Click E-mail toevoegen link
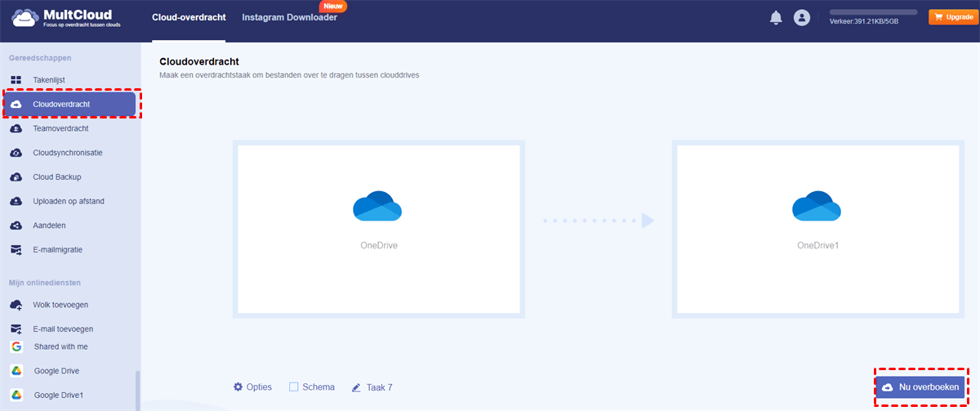This screenshot has height=411, width=980. click(63, 328)
